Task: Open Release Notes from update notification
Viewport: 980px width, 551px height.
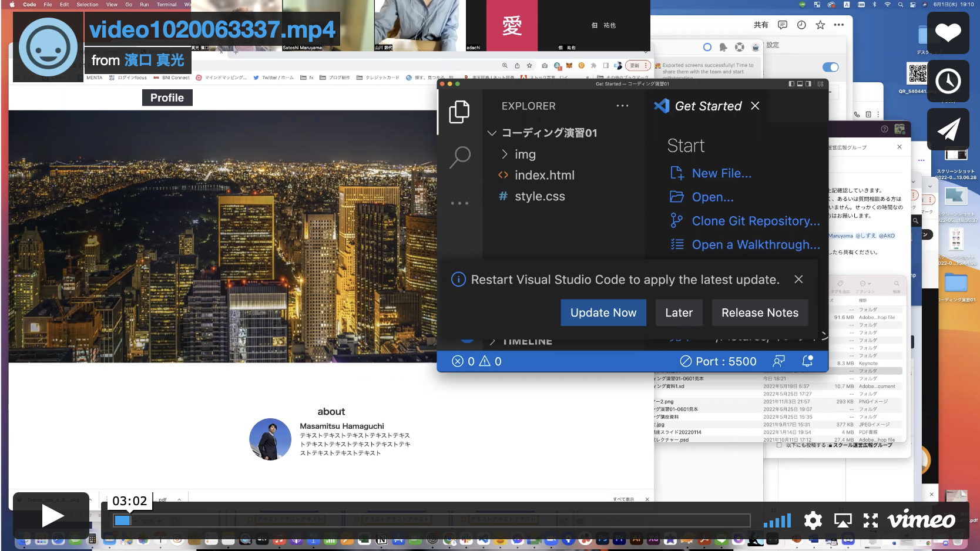Action: 760,313
